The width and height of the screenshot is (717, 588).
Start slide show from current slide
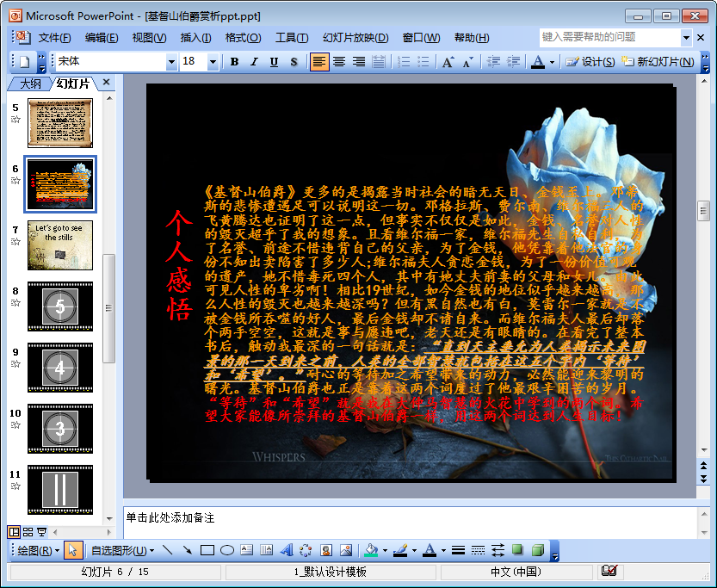[41, 532]
